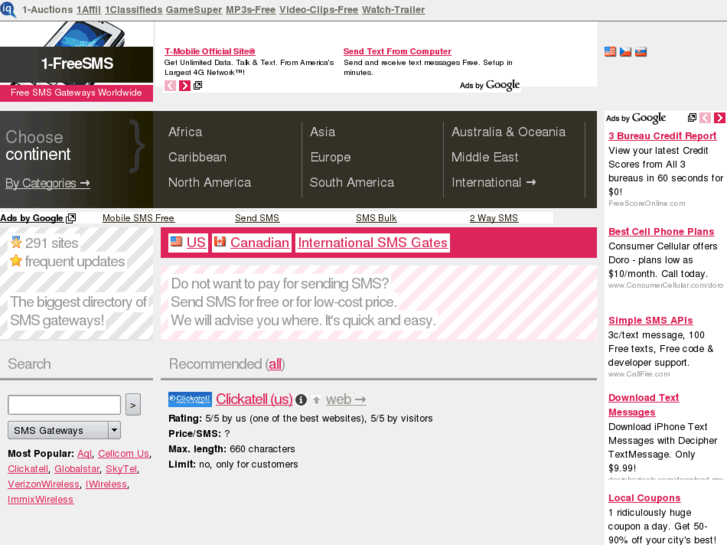Click the IQ logo icon in top bar
727x545 pixels.
pos(8,9)
